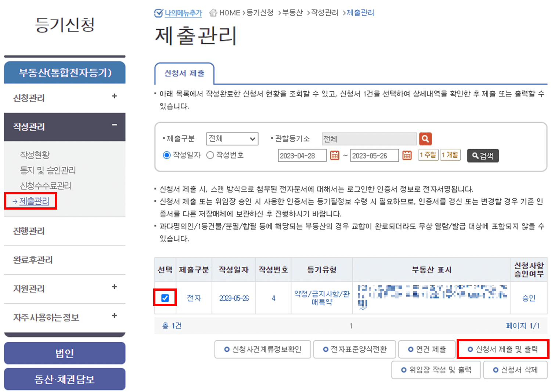Click the dark 검색 button
The width and height of the screenshot is (551, 392).
click(483, 156)
